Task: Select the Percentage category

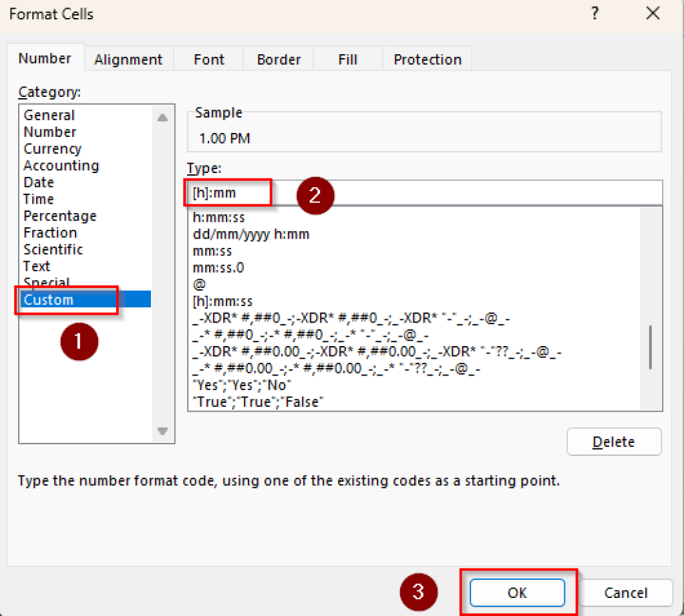Action: click(59, 215)
